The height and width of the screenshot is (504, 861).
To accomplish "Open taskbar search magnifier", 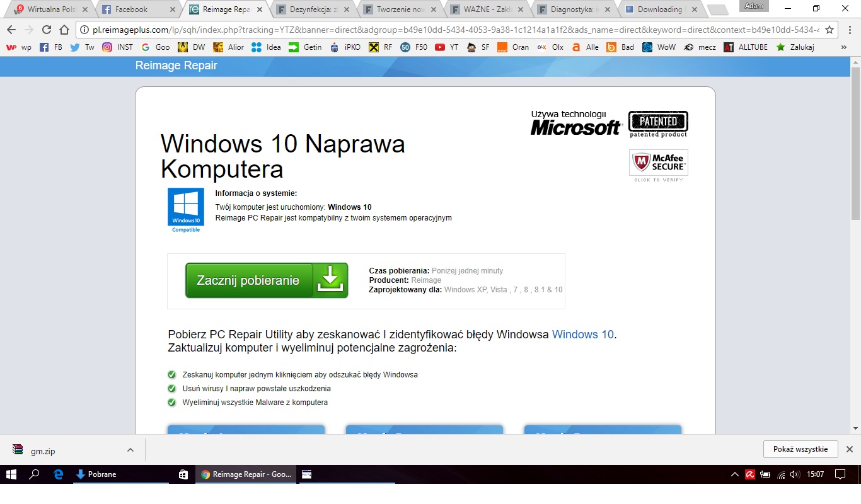I will pos(35,474).
